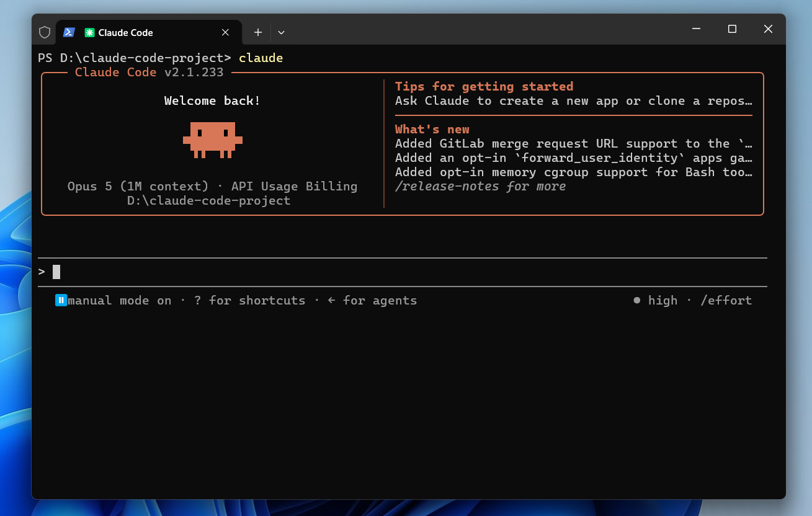The width and height of the screenshot is (812, 516).
Task: Click the GitLab merge request URL line
Action: (574, 143)
